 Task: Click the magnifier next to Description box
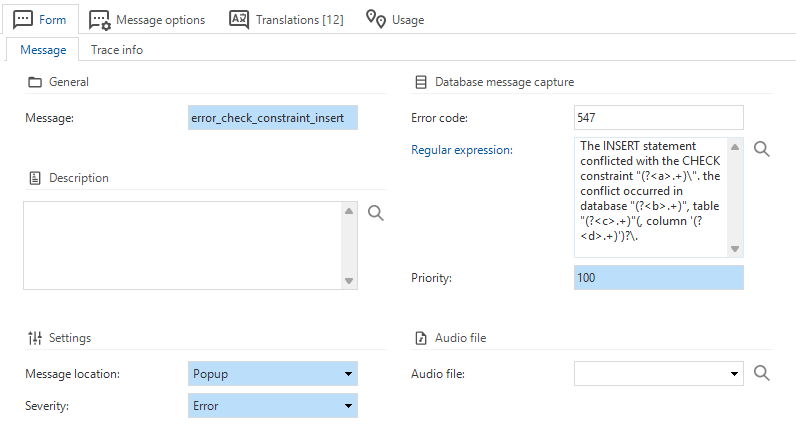click(x=376, y=213)
